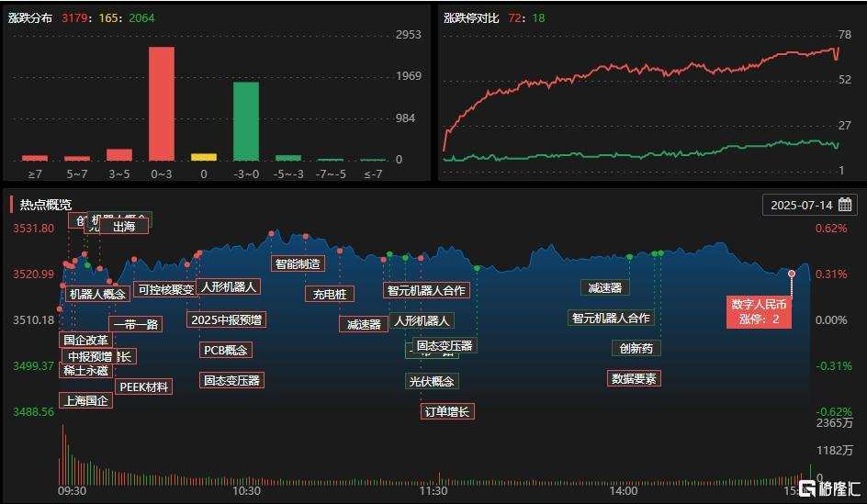The width and height of the screenshot is (867, 504).
Task: Click the PCB概念 tag
Action: [226, 351]
